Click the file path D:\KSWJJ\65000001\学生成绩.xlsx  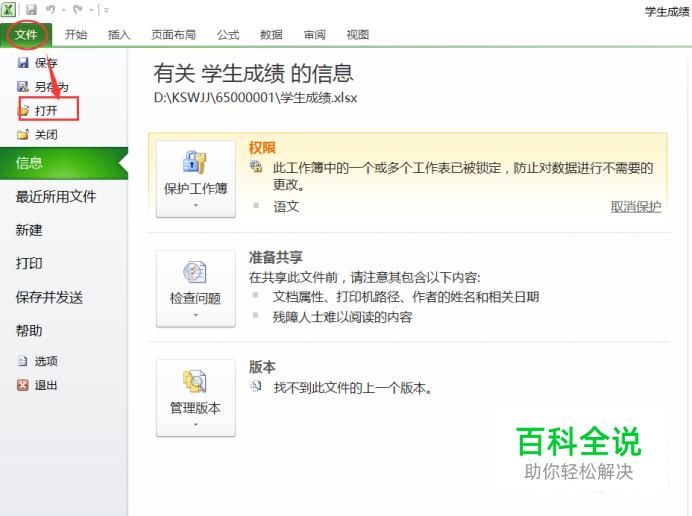click(256, 98)
